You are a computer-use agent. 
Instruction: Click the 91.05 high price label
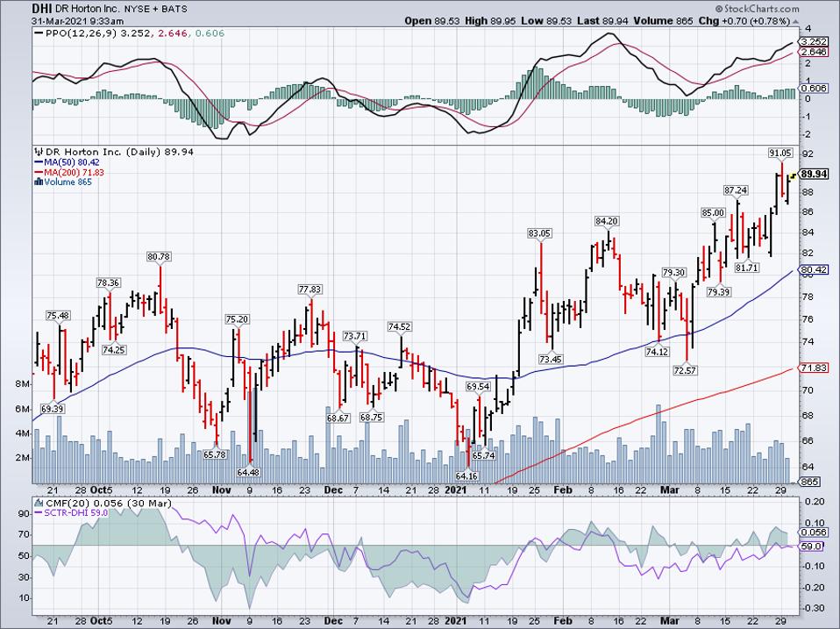point(780,154)
